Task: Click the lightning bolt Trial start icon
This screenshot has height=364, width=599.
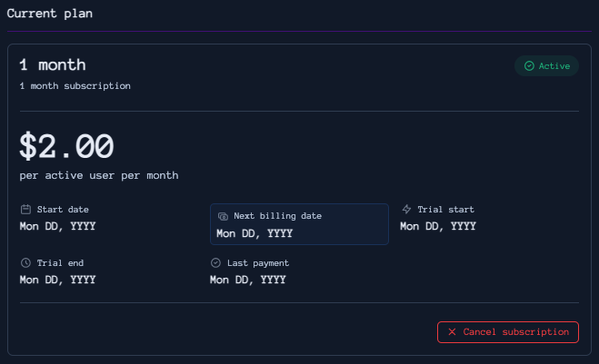Action: [x=406, y=210]
